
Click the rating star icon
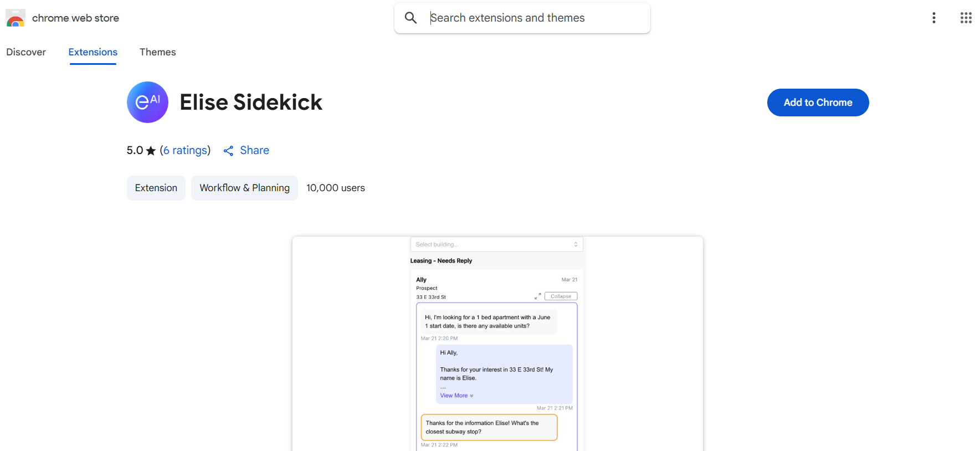151,151
